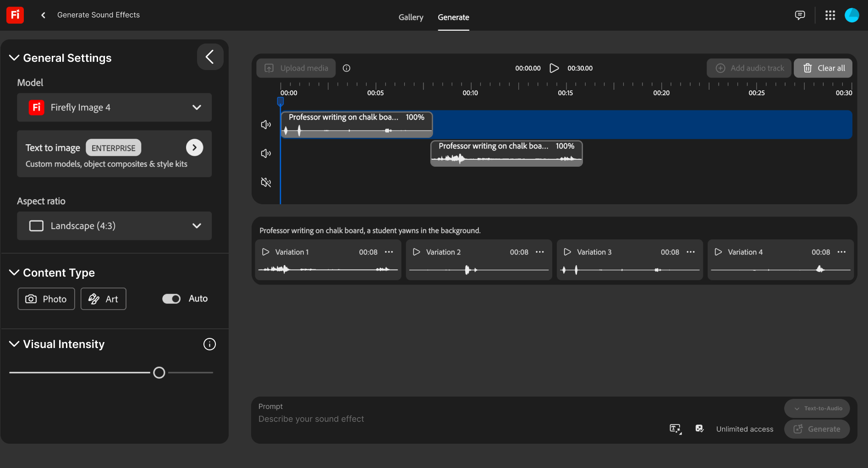This screenshot has width=868, height=468.
Task: Select the Generate tab
Action: [x=453, y=17]
